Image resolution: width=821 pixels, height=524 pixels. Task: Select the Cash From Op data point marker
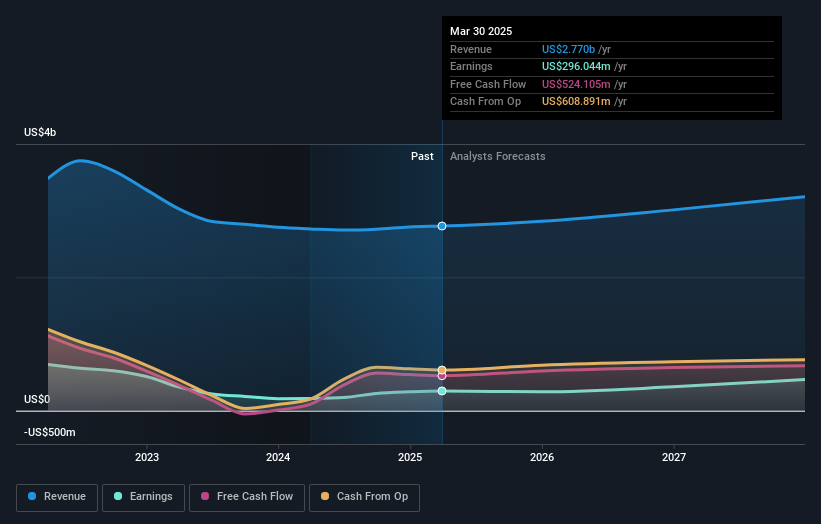pyautogui.click(x=442, y=370)
